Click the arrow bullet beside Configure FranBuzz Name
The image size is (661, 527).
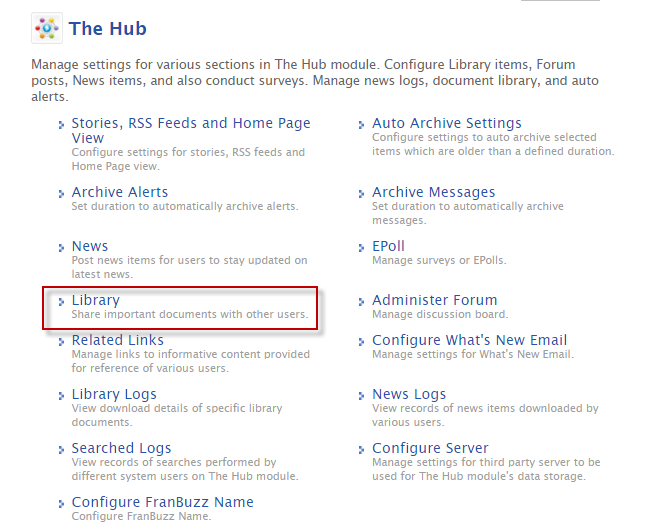click(62, 503)
